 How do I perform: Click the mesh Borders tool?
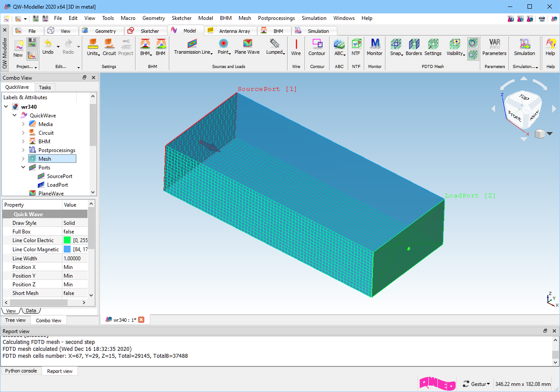(x=414, y=47)
